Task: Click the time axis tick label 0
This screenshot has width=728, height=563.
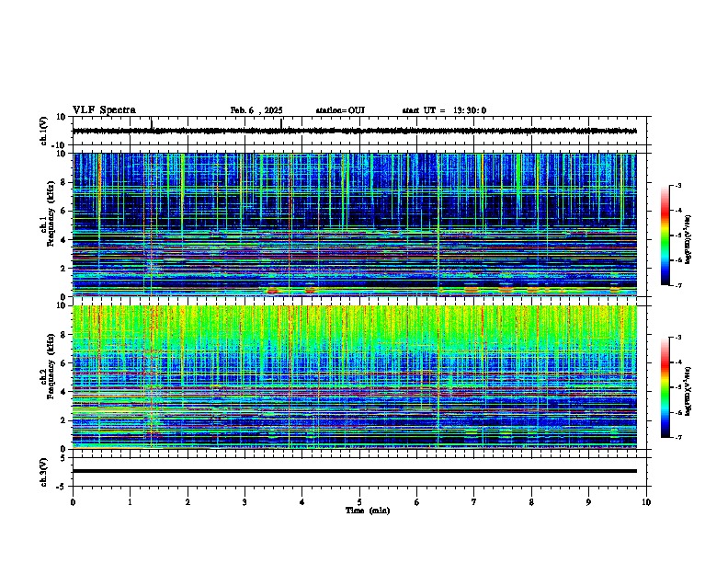Action: (x=73, y=501)
